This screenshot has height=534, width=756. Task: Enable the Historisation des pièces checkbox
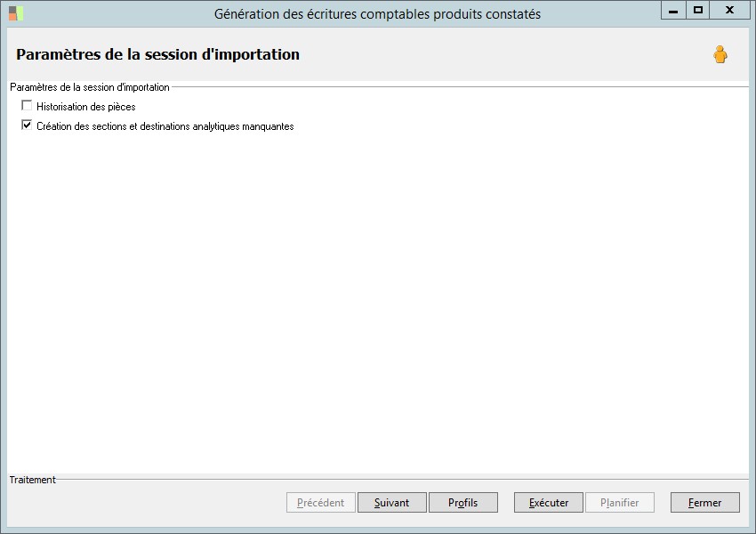pyautogui.click(x=27, y=106)
